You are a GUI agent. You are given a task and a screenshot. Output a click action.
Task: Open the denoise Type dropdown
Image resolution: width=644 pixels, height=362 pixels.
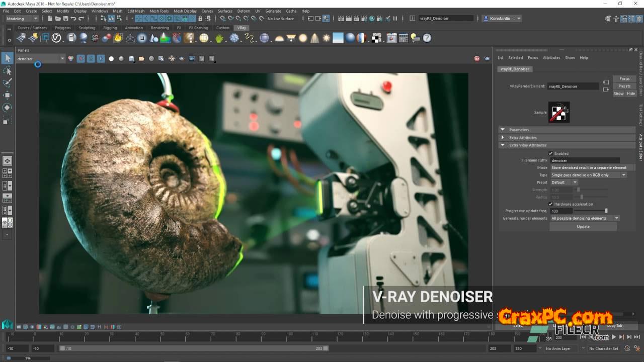(x=588, y=175)
